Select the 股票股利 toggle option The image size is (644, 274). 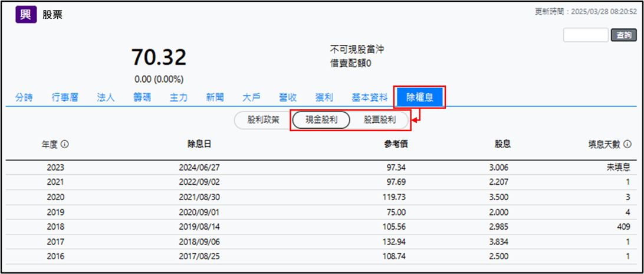coord(379,120)
